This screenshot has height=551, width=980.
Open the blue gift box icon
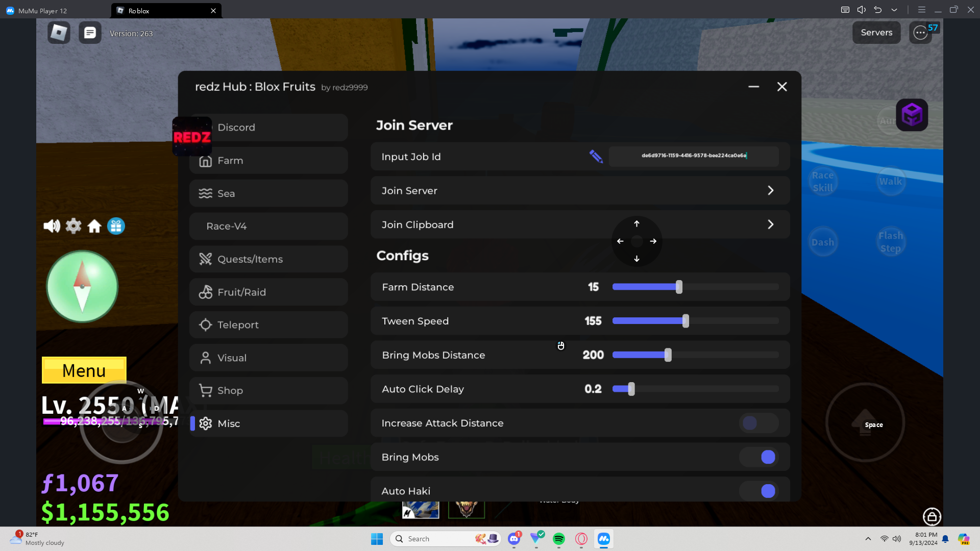pyautogui.click(x=116, y=226)
